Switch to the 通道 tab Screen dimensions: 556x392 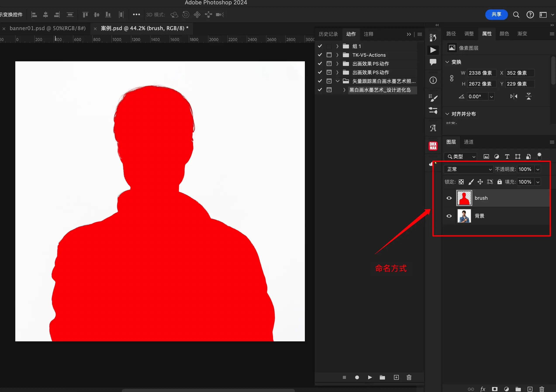click(x=468, y=142)
